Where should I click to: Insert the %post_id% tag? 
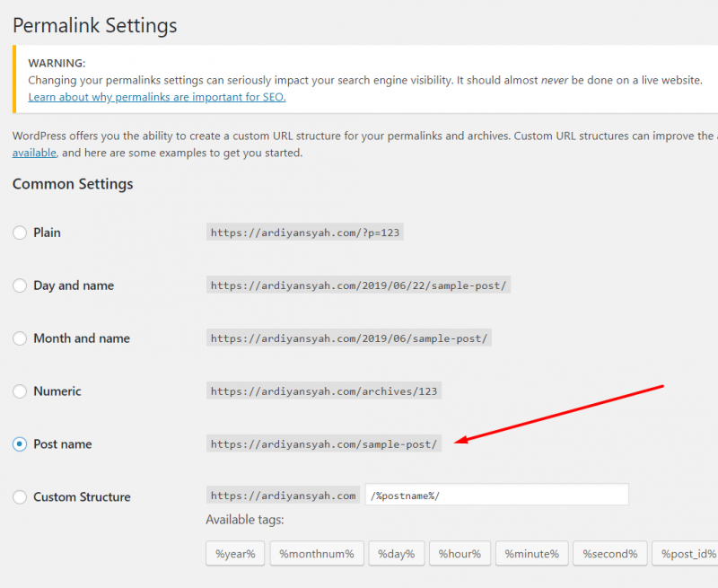[x=685, y=554]
